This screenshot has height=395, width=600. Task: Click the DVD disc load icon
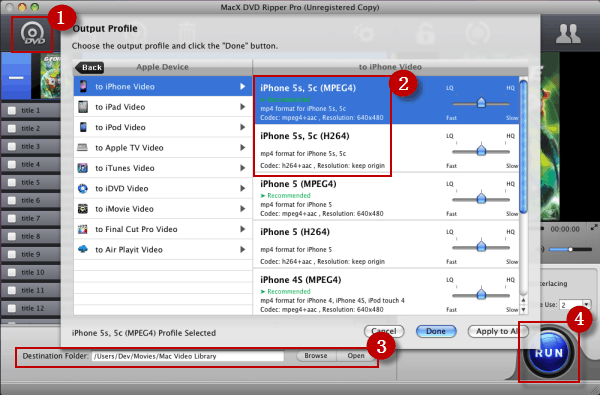32,34
